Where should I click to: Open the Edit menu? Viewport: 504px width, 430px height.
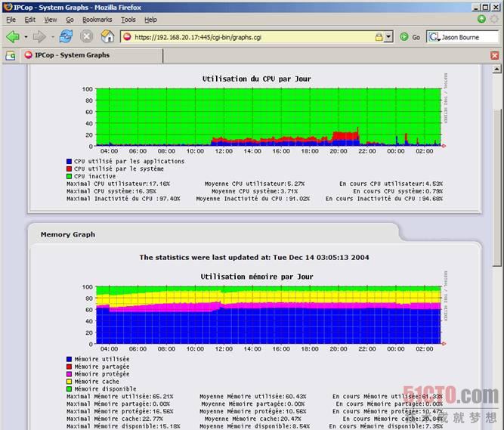coord(30,20)
